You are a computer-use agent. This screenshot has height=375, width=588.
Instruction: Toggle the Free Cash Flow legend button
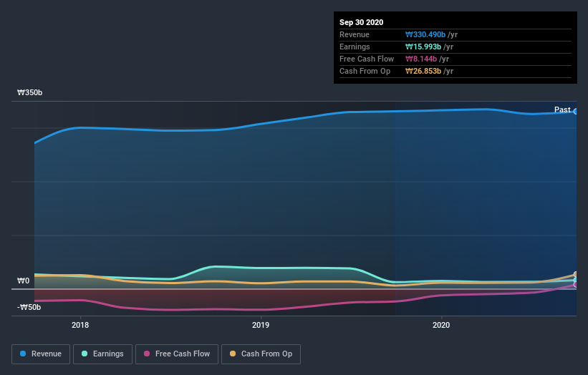177,354
